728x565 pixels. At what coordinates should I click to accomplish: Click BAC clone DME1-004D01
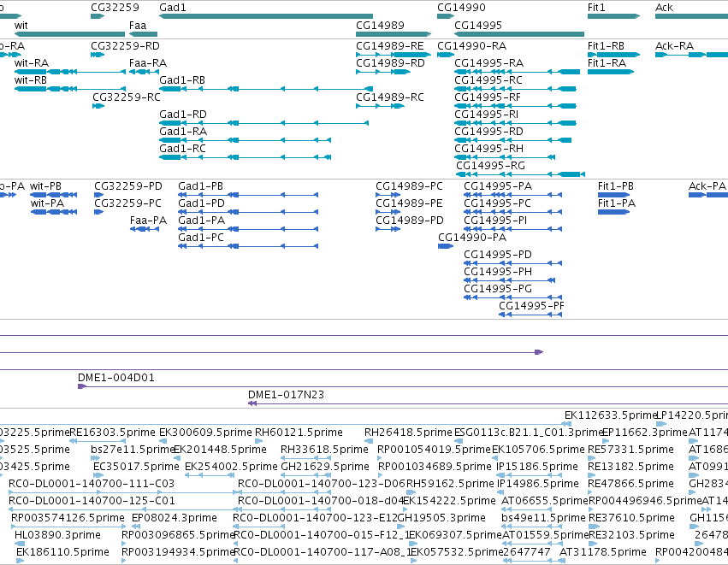tap(403, 386)
